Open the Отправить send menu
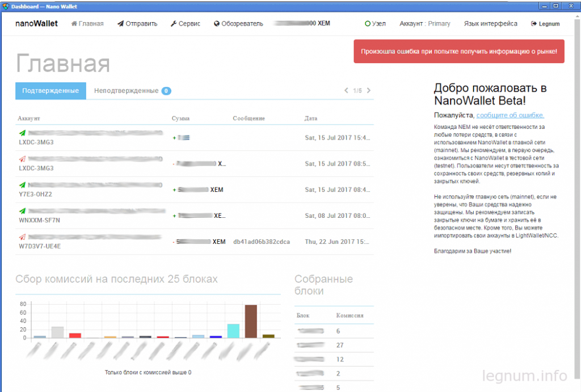 (x=137, y=24)
